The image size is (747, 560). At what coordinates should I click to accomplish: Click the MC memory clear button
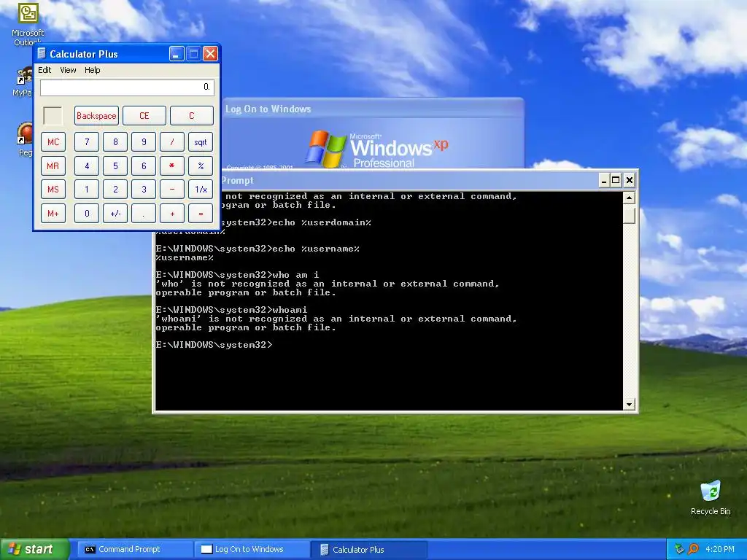[x=53, y=142]
